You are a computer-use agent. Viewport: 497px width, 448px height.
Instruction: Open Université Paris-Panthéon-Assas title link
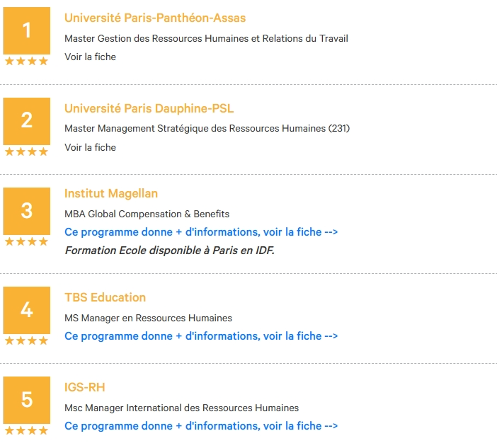point(155,18)
